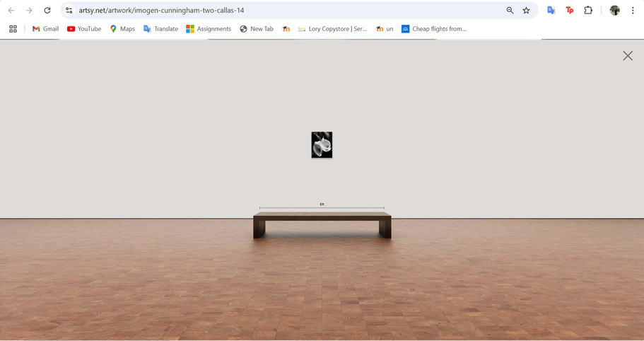Open Google Translate extension icon
The image size is (644, 341).
[551, 11]
